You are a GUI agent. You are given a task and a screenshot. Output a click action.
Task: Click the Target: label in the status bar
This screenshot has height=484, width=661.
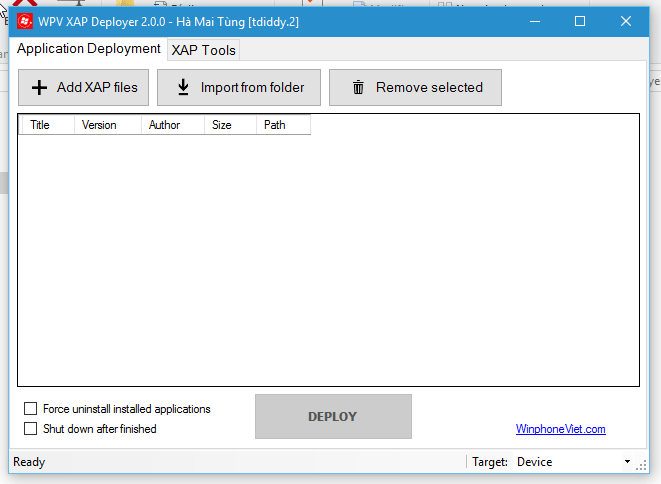(490, 462)
